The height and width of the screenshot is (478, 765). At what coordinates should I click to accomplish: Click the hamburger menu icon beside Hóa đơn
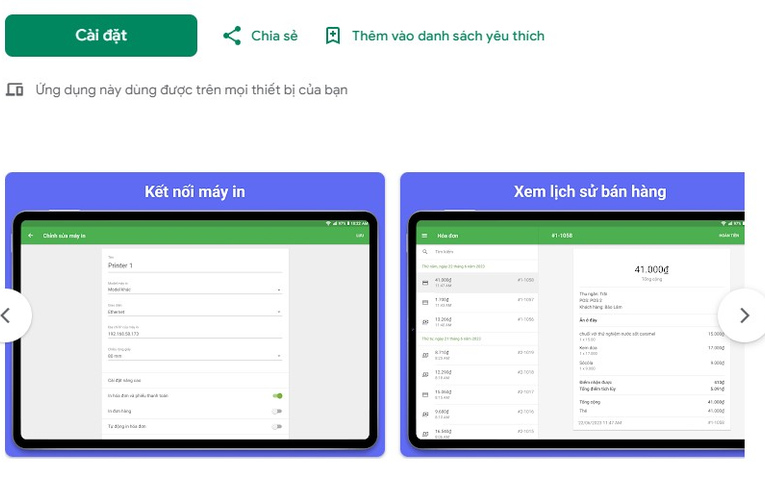(424, 236)
